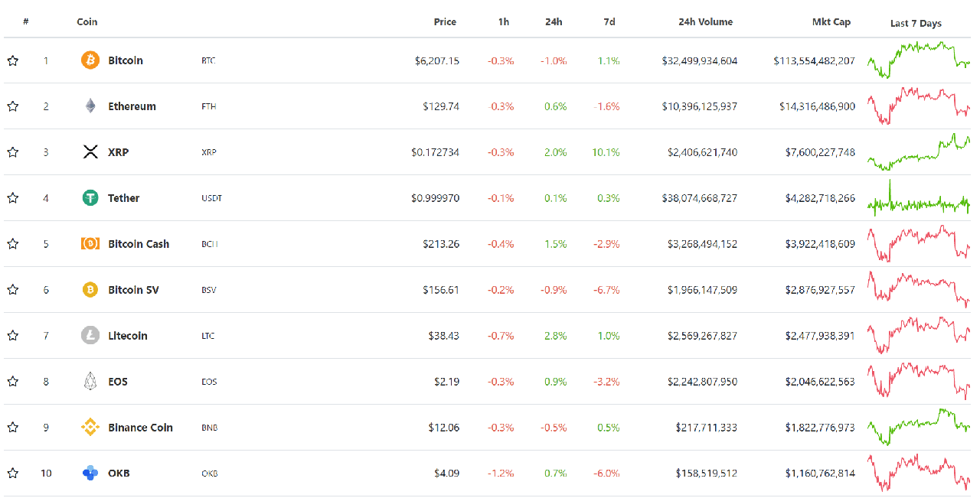This screenshot has width=980, height=498.
Task: Click the OKB logo icon
Action: click(90, 473)
